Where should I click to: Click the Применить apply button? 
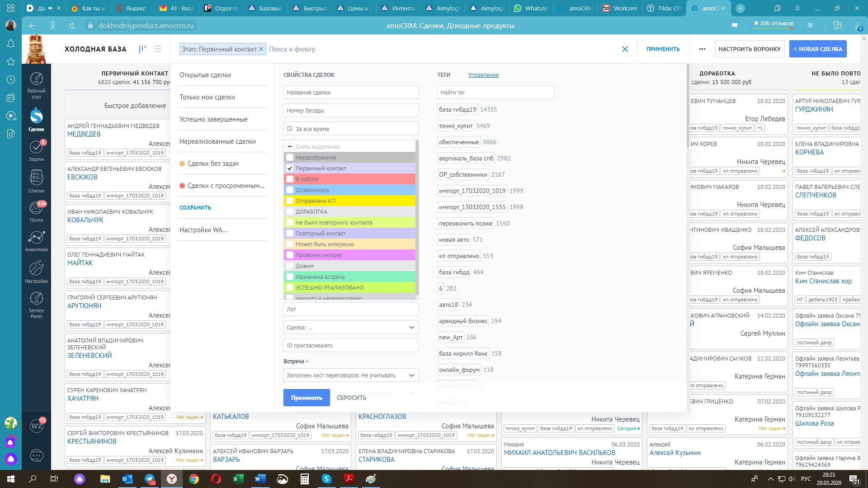(x=307, y=397)
